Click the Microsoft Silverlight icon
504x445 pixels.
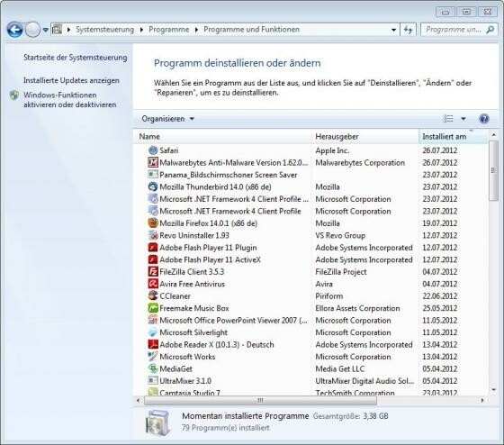(153, 332)
